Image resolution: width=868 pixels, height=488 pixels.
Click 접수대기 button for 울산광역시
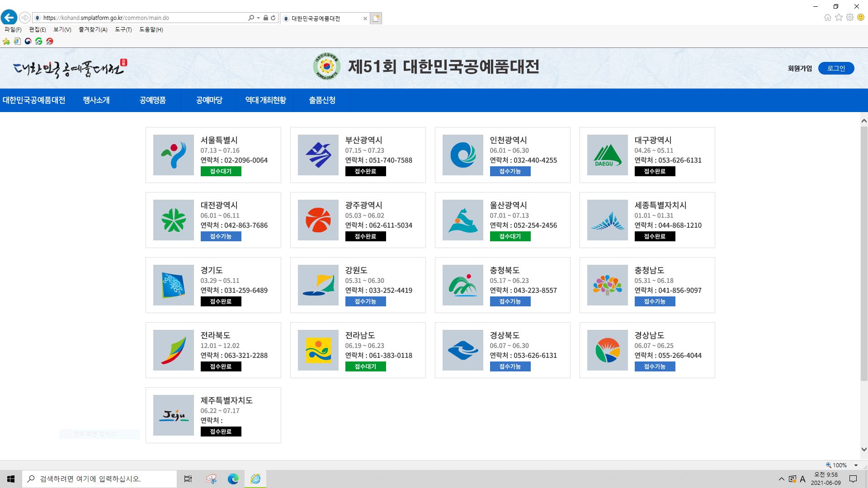point(510,236)
